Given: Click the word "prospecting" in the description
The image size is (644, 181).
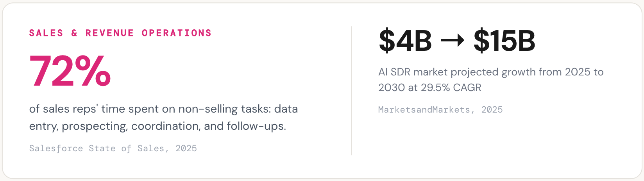Looking at the screenshot, I should [95, 126].
